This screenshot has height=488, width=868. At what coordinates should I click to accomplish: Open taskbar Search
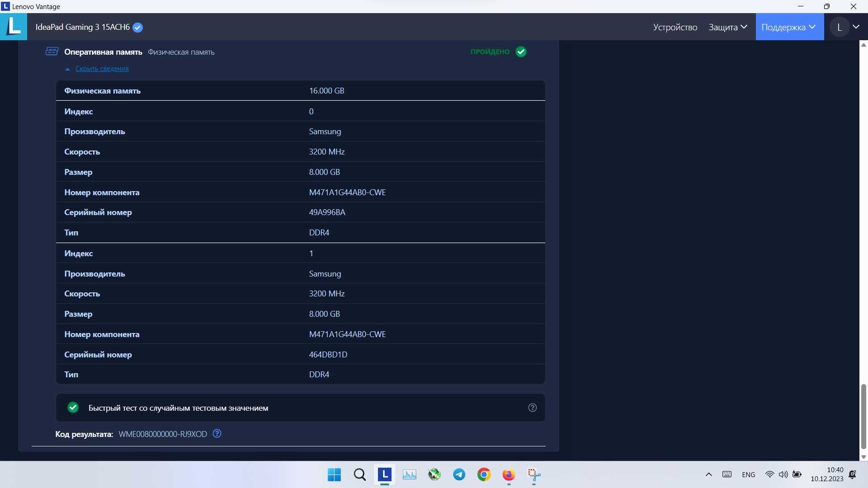click(x=359, y=475)
